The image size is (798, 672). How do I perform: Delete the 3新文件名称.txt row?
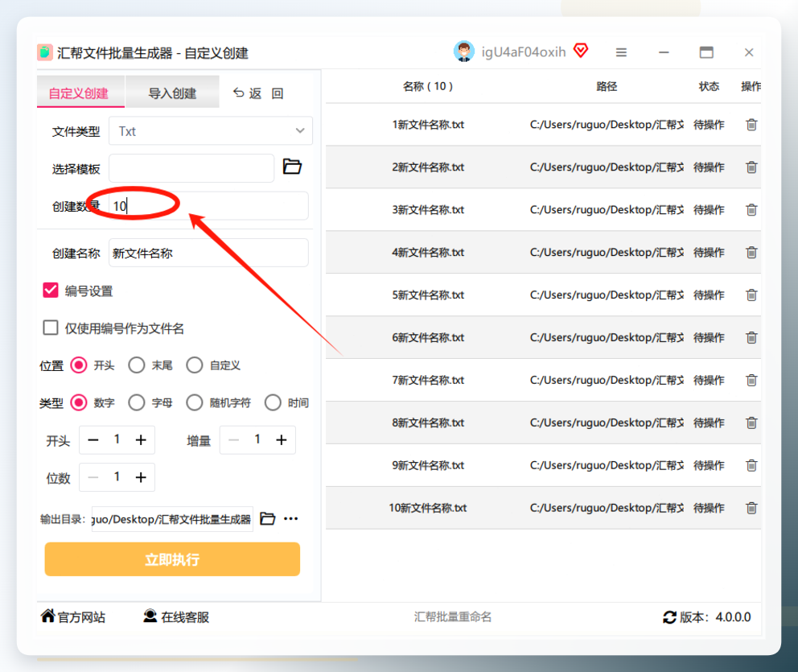click(751, 210)
